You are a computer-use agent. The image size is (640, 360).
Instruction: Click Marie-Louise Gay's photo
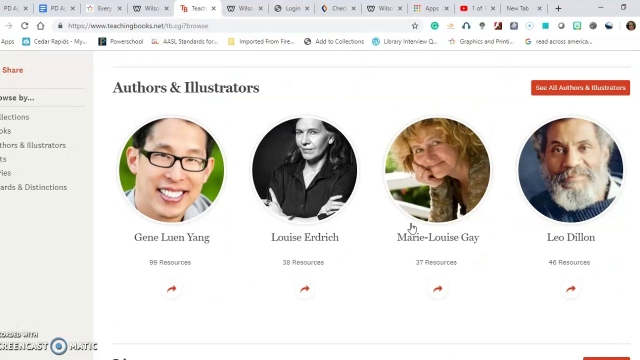click(438, 170)
